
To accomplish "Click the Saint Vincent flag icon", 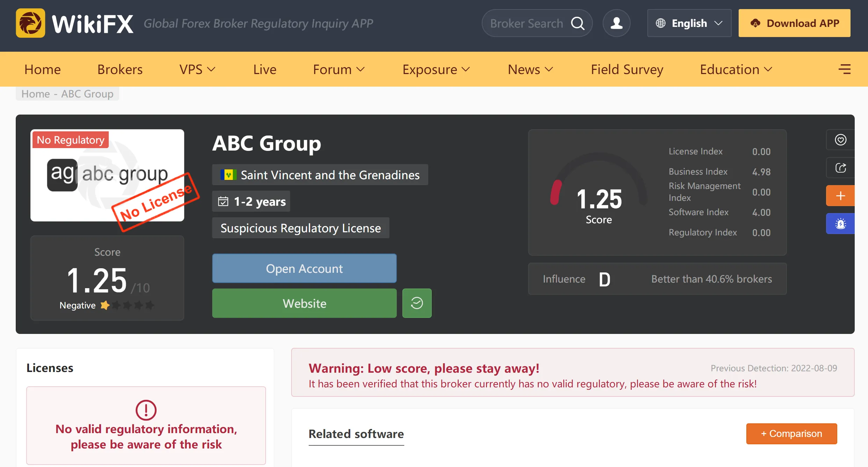I will click(x=228, y=175).
